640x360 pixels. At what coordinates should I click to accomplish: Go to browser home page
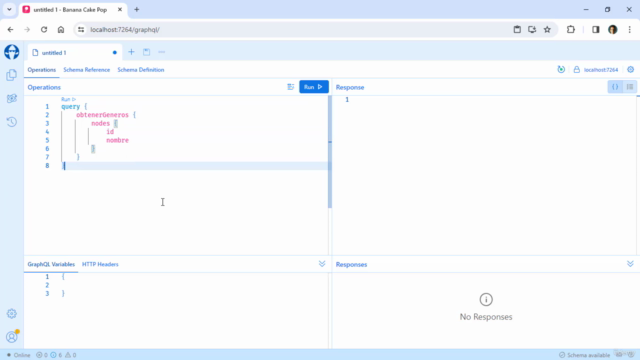(61, 29)
